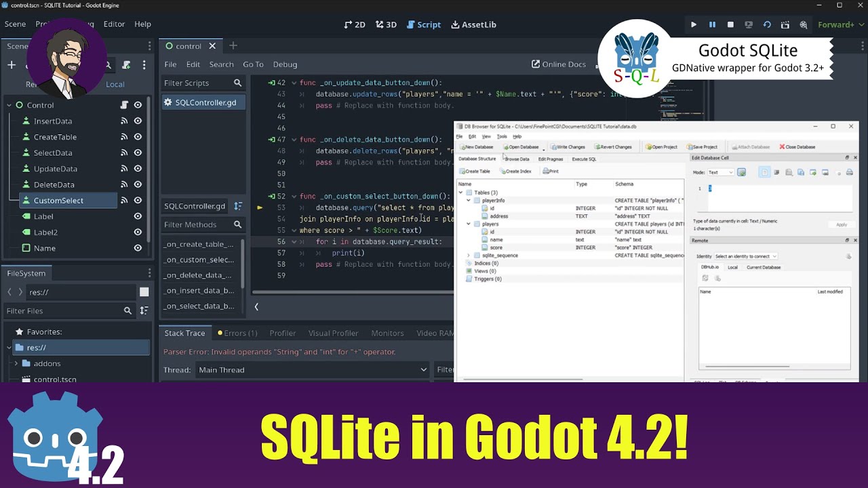Click the attach script icon in Scene dock
The width and height of the screenshot is (868, 488).
[126, 65]
